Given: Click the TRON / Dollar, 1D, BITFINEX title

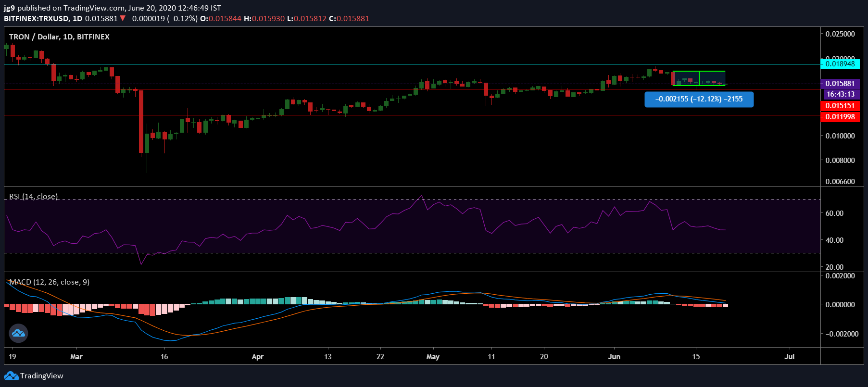Looking at the screenshot, I should coord(59,37).
